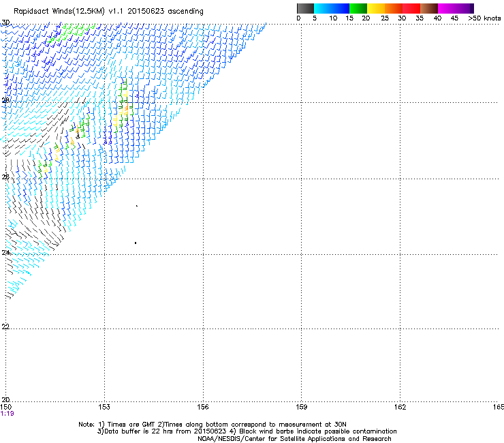Click the gray 0-5 knots legend segment

tap(305, 8)
